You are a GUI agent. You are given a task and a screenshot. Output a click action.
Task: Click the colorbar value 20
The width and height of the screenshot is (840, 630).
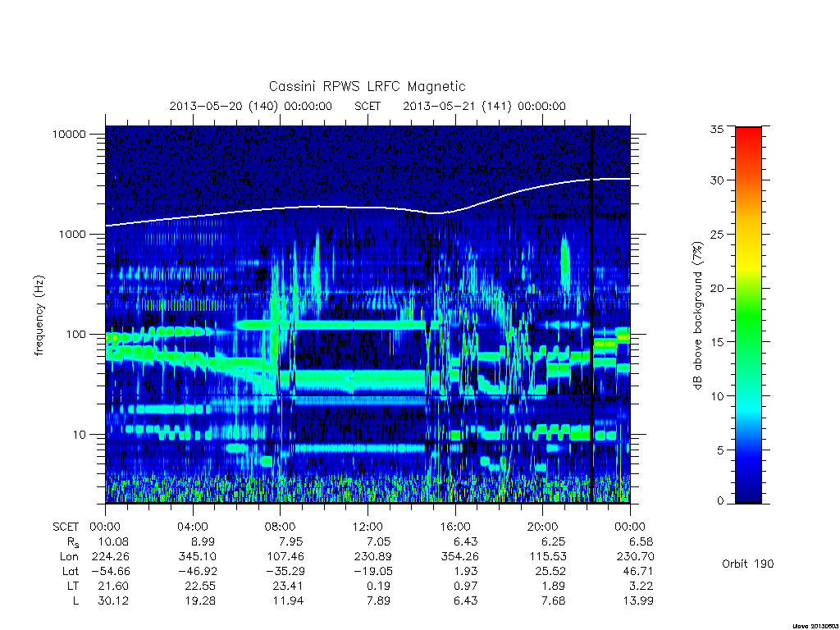coord(716,288)
